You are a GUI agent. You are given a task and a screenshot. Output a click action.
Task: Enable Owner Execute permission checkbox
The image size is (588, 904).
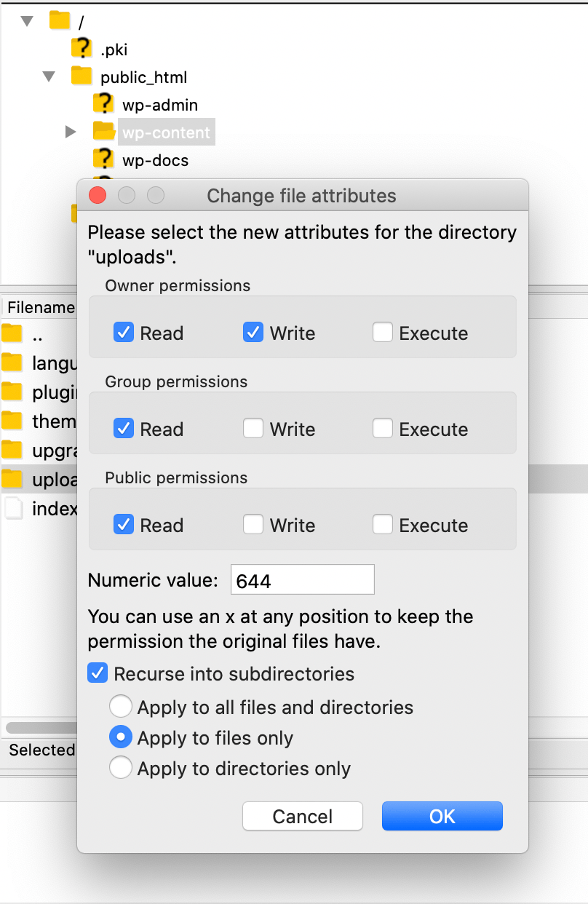point(383,333)
